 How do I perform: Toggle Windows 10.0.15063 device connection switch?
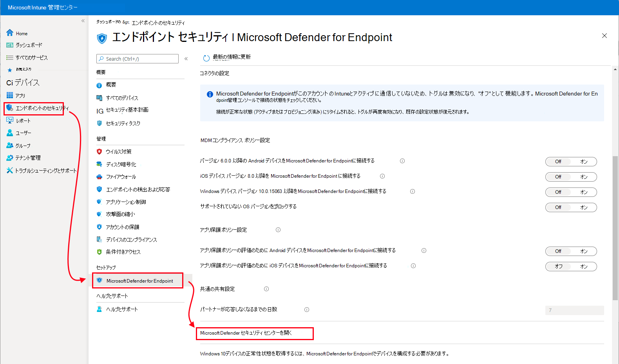[x=571, y=192]
